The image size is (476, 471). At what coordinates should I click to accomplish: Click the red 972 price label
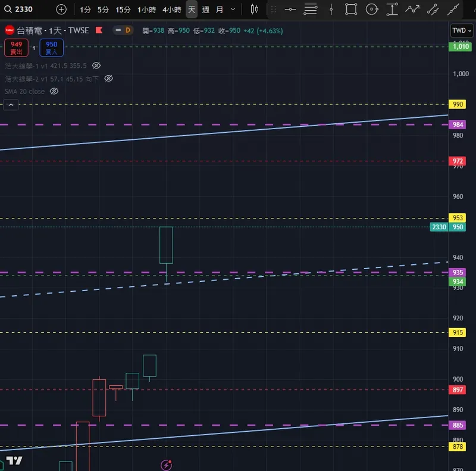(x=457, y=161)
